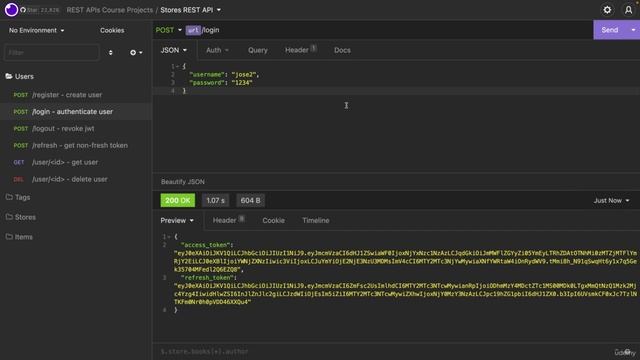Screen dimensions: 640x360
Task: Open the user account icon
Action: (x=628, y=10)
